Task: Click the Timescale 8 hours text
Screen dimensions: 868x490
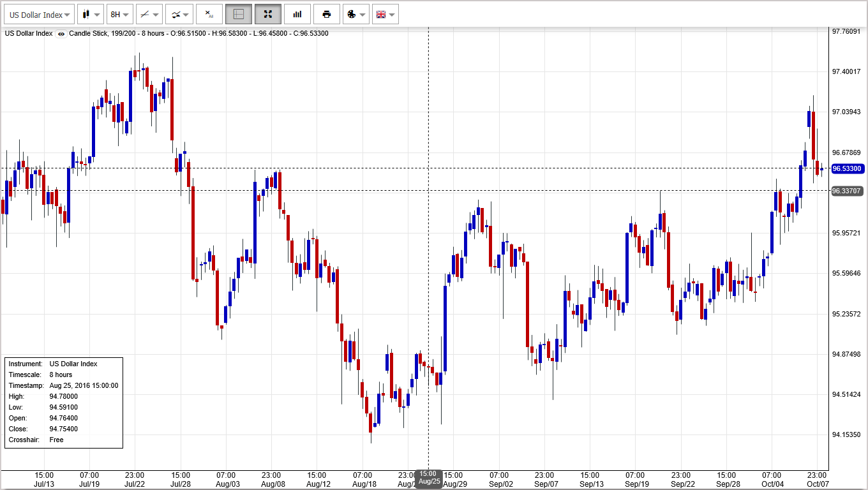Action: 61,375
